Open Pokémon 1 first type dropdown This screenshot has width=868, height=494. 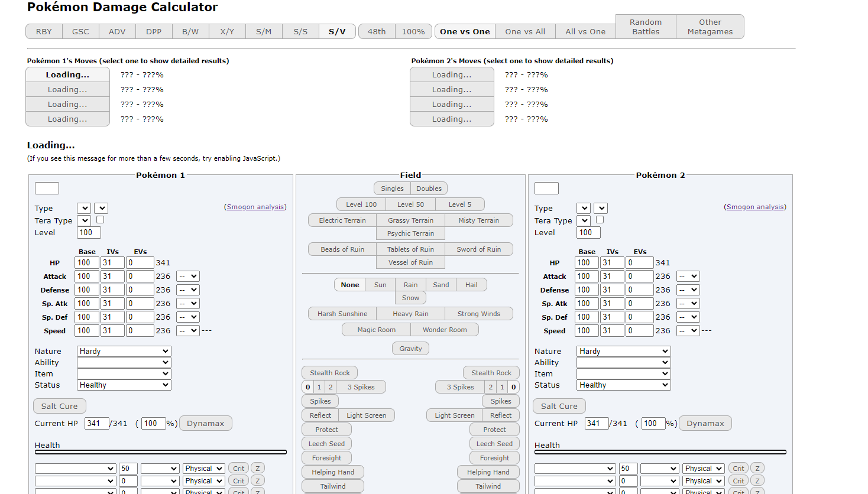83,208
